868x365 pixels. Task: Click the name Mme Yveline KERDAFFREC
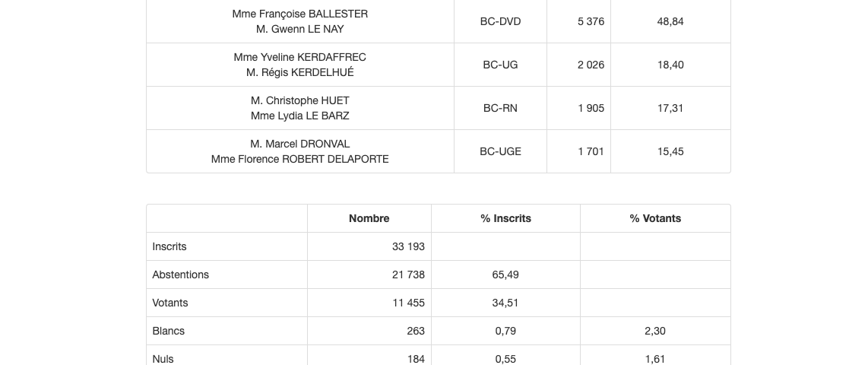(x=299, y=57)
